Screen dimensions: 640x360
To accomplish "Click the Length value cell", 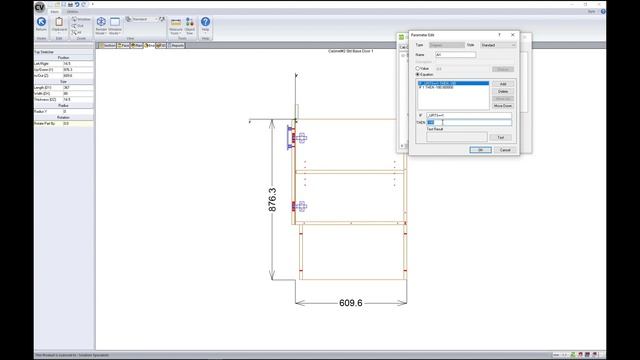I will (x=78, y=88).
